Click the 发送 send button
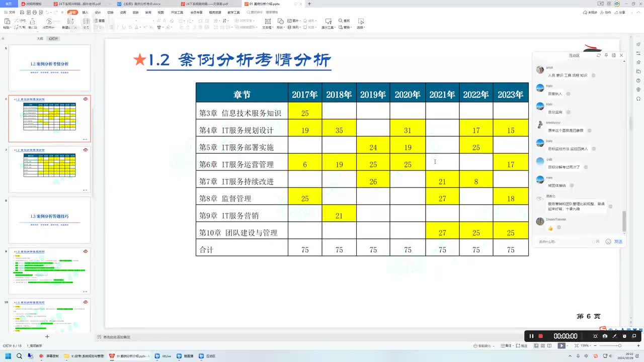Image resolution: width=644 pixels, height=362 pixels. point(618,241)
